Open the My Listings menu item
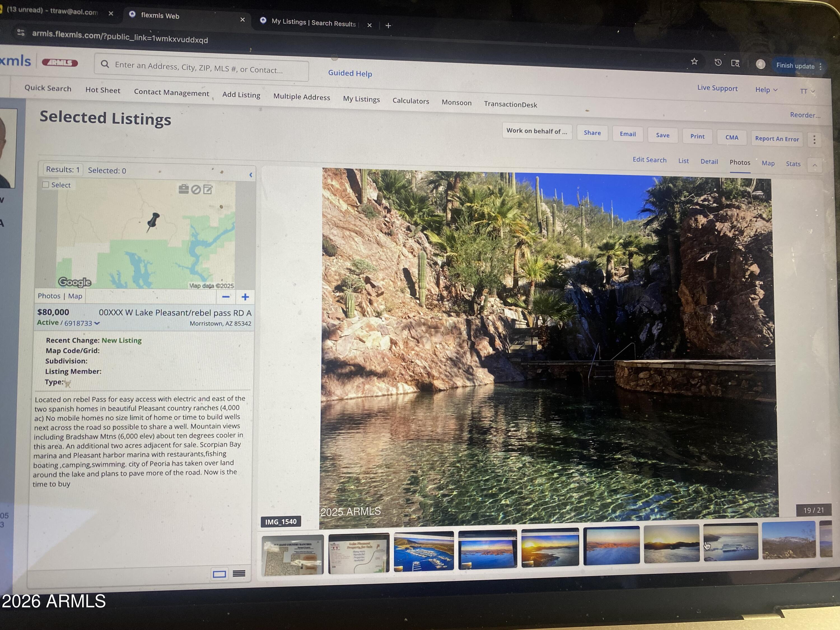The image size is (840, 630). pyautogui.click(x=361, y=99)
